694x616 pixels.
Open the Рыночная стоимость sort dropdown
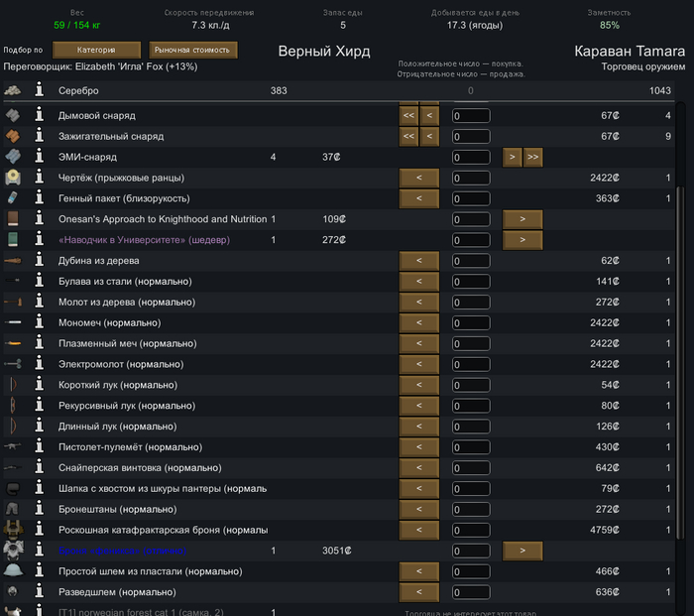pos(193,50)
